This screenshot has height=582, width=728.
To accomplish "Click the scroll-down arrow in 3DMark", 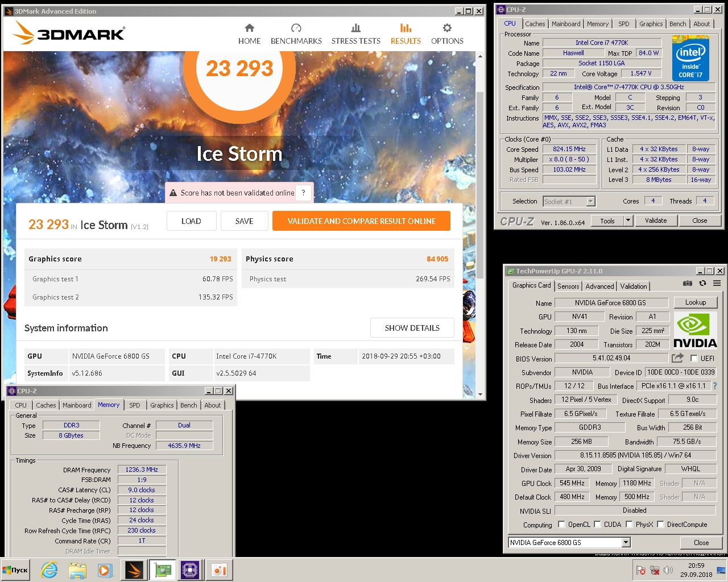I will pyautogui.click(x=480, y=394).
